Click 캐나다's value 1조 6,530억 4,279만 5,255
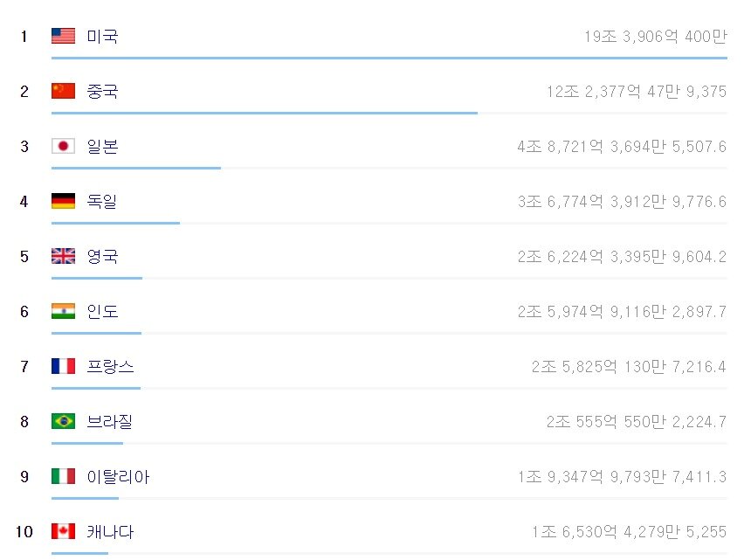Viewport: 751px width, 560px height. pos(628,532)
